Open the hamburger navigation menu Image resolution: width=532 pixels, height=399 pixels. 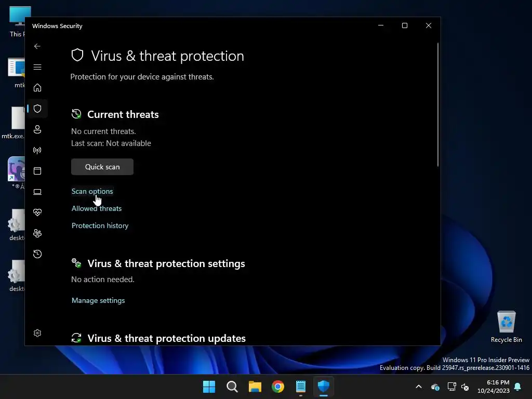tap(37, 67)
